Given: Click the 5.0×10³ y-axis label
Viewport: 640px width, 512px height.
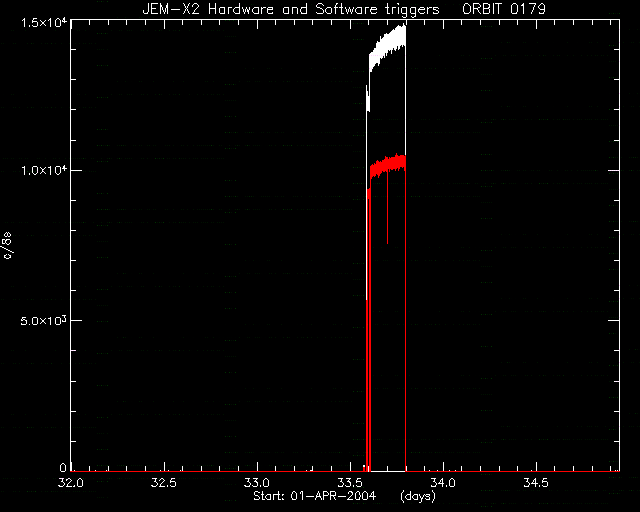Looking at the screenshot, I should coord(44,320).
